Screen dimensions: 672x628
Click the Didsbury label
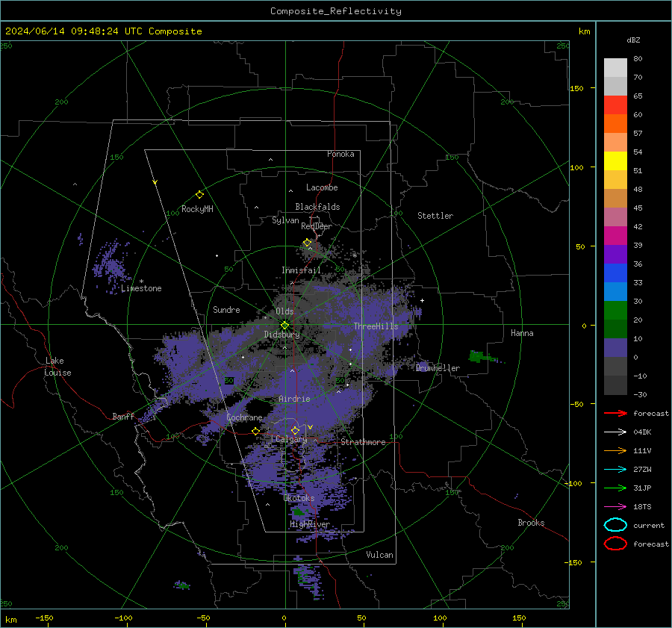(x=281, y=335)
